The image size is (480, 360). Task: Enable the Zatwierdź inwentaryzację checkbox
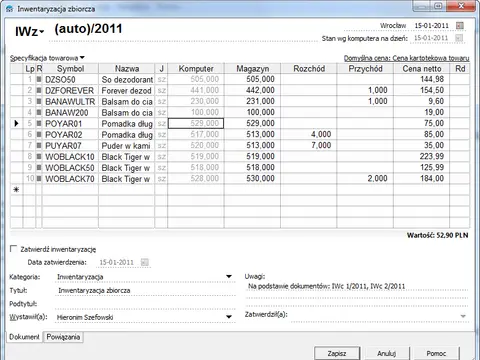[14, 249]
